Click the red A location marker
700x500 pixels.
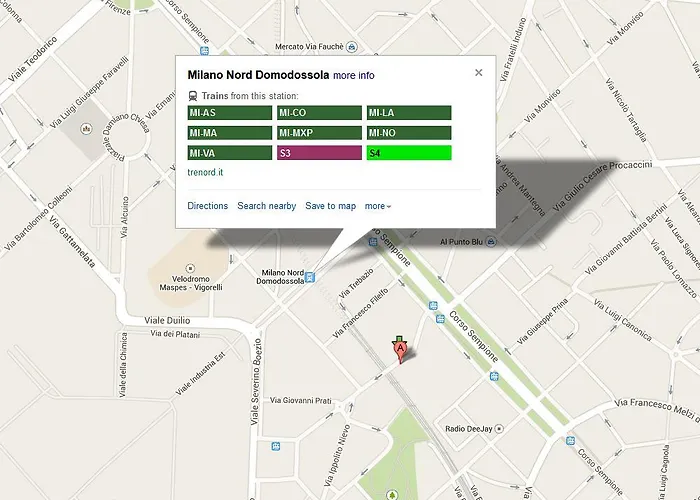tap(401, 352)
